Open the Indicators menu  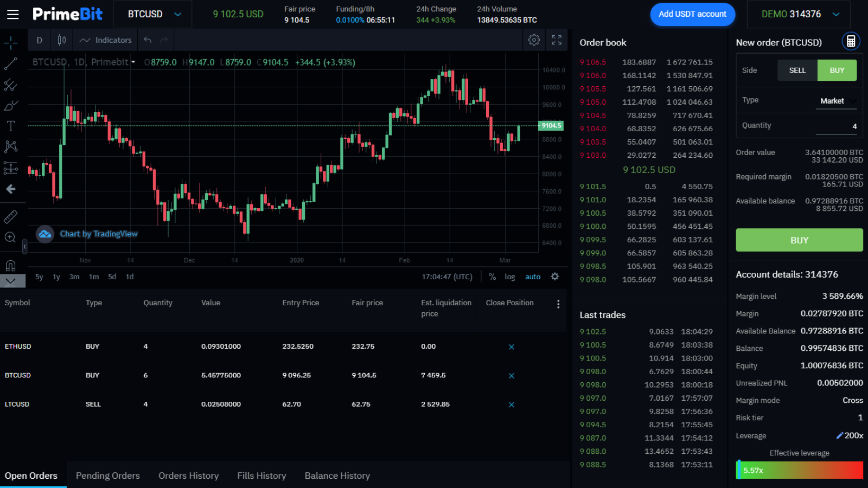[x=106, y=40]
